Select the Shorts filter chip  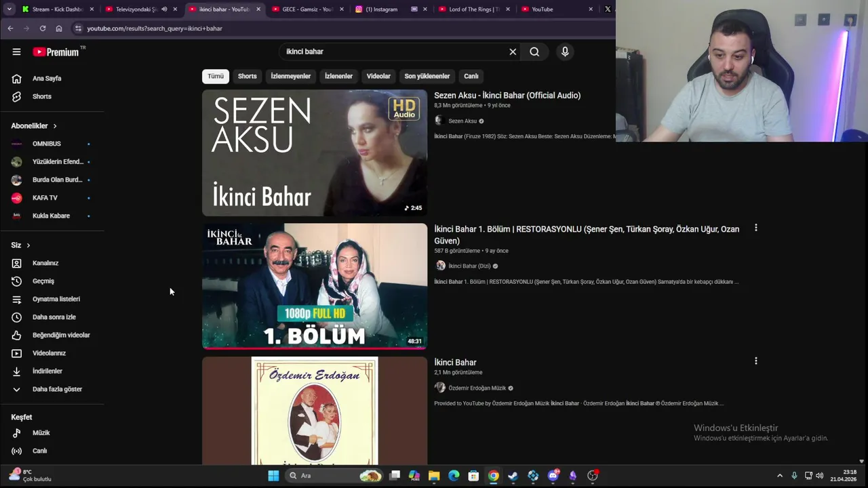tap(248, 76)
